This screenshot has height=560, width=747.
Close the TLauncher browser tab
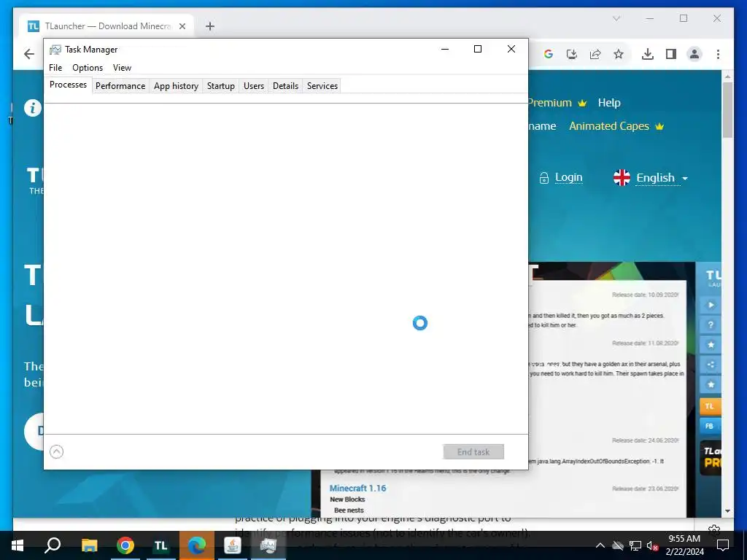[182, 26]
